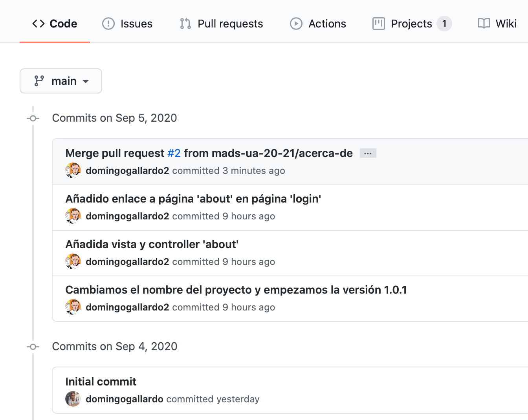The width and height of the screenshot is (528, 420).
Task: Click the Actions play icon
Action: click(x=296, y=24)
